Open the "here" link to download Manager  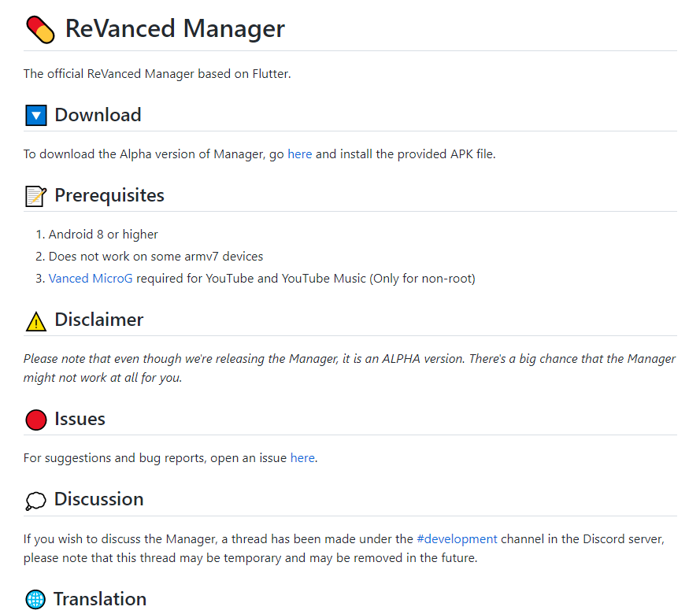click(299, 154)
